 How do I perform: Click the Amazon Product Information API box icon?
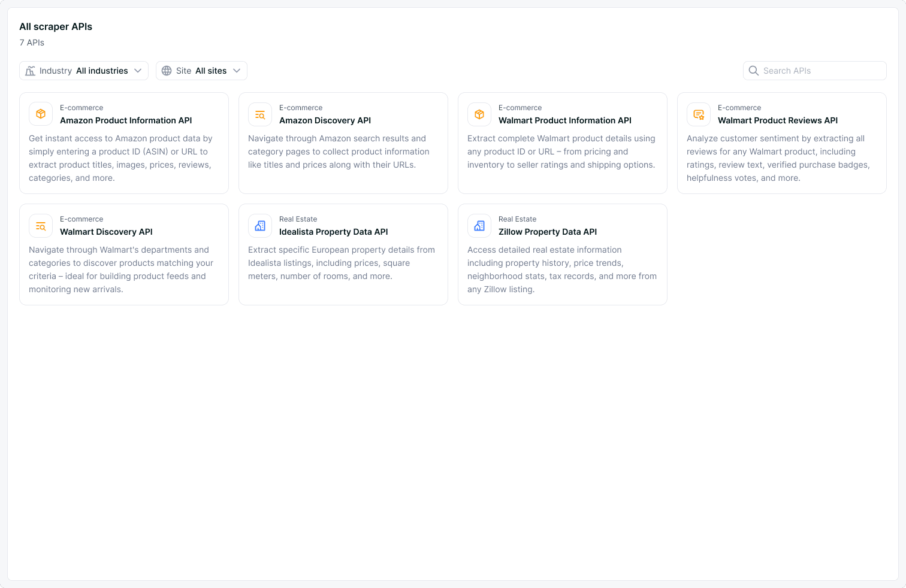tap(41, 114)
